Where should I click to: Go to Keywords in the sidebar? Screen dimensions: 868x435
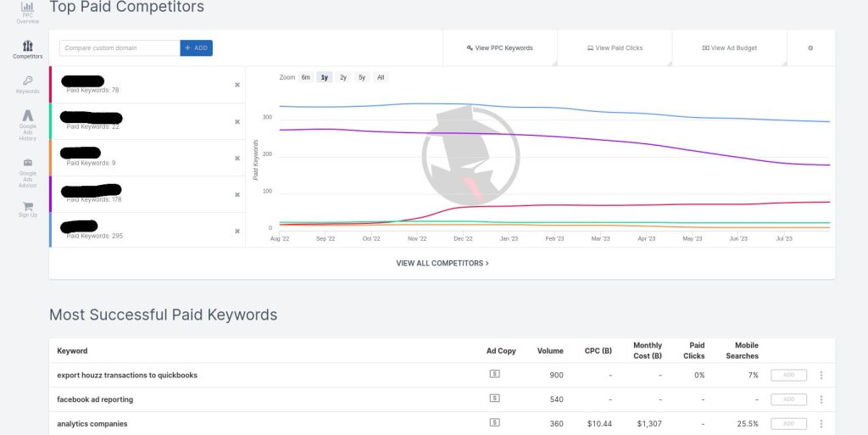pyautogui.click(x=27, y=84)
